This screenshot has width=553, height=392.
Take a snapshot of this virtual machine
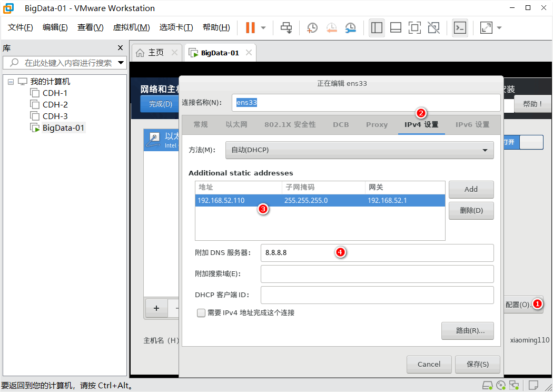tap(312, 27)
